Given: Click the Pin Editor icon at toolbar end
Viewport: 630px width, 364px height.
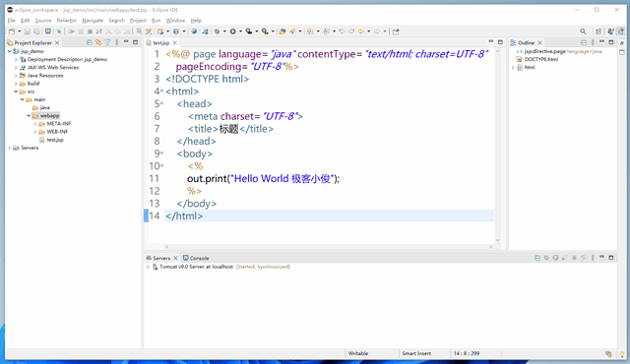Looking at the screenshot, I should 396,31.
